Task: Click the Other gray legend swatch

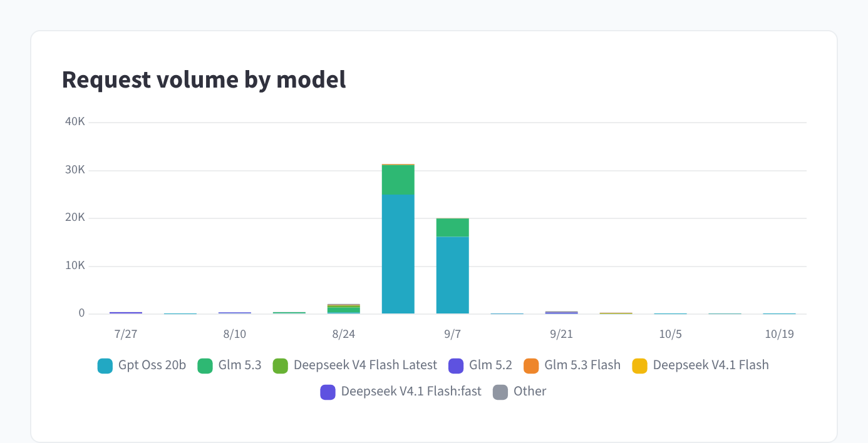Action: pyautogui.click(x=500, y=392)
